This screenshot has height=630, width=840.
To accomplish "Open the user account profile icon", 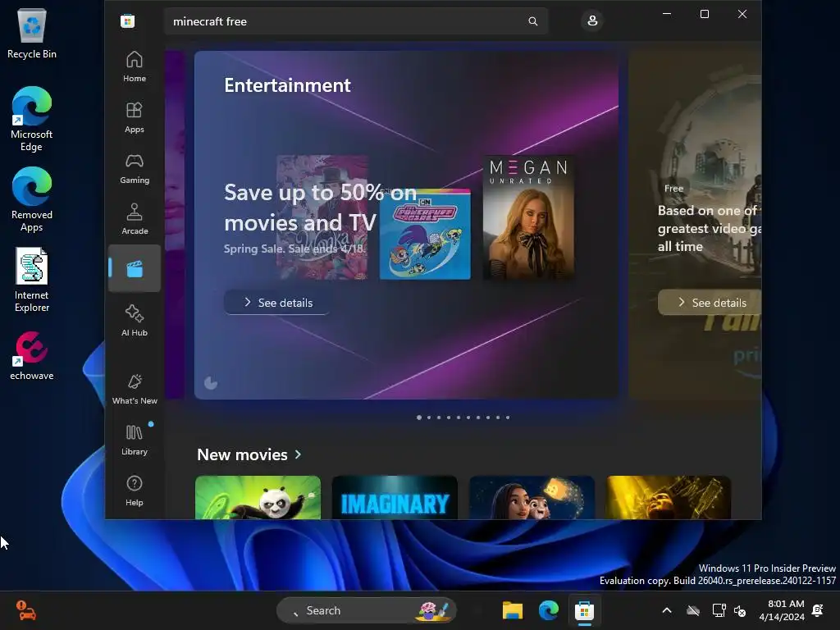I will 592,21.
